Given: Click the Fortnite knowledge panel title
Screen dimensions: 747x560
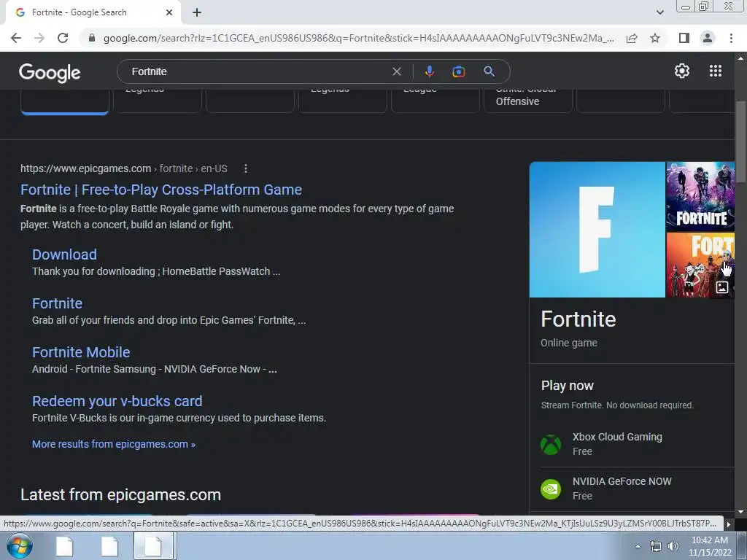Looking at the screenshot, I should pyautogui.click(x=578, y=319).
